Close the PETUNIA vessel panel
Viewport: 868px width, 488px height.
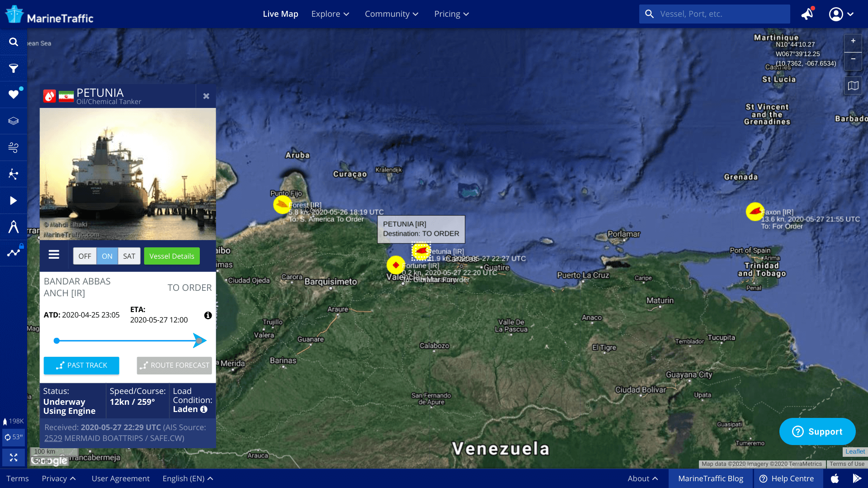206,96
